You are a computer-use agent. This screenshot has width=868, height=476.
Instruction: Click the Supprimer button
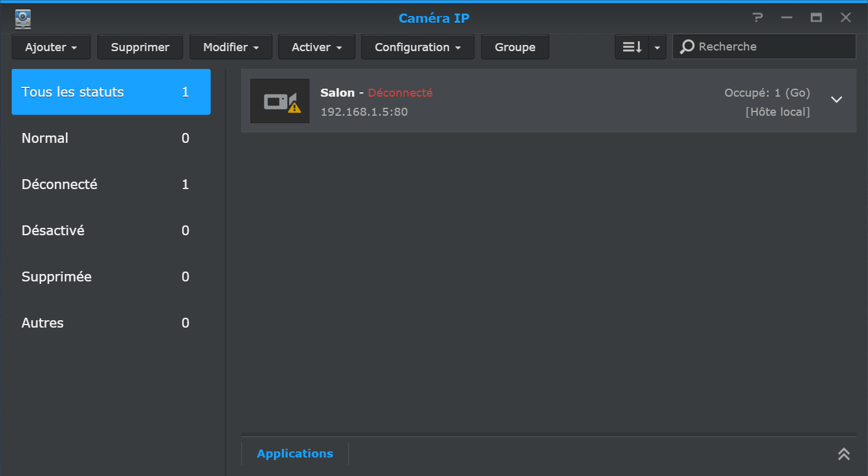(x=140, y=47)
